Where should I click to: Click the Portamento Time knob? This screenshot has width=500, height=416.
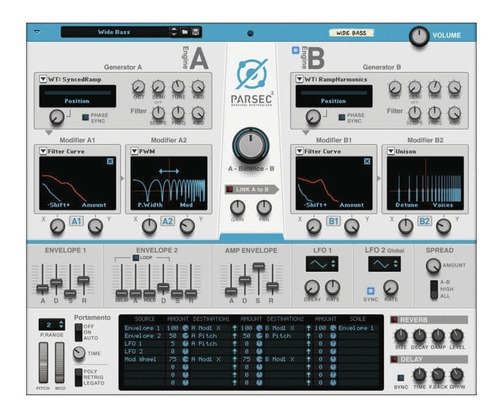[x=79, y=353]
